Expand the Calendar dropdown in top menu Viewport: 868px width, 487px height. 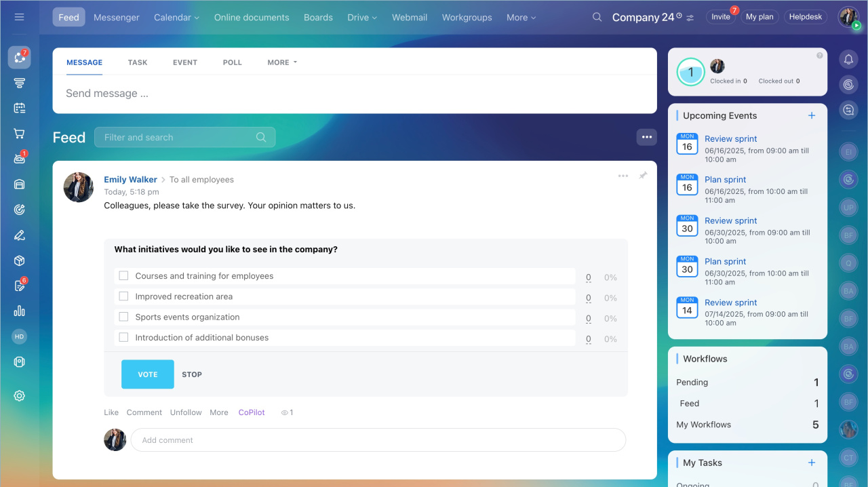[x=176, y=18]
